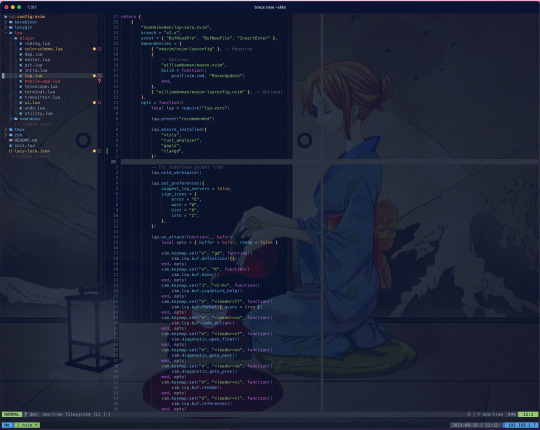Open mobile-app.lua in the file tree
The height and width of the screenshot is (430, 540).
coord(42,81)
